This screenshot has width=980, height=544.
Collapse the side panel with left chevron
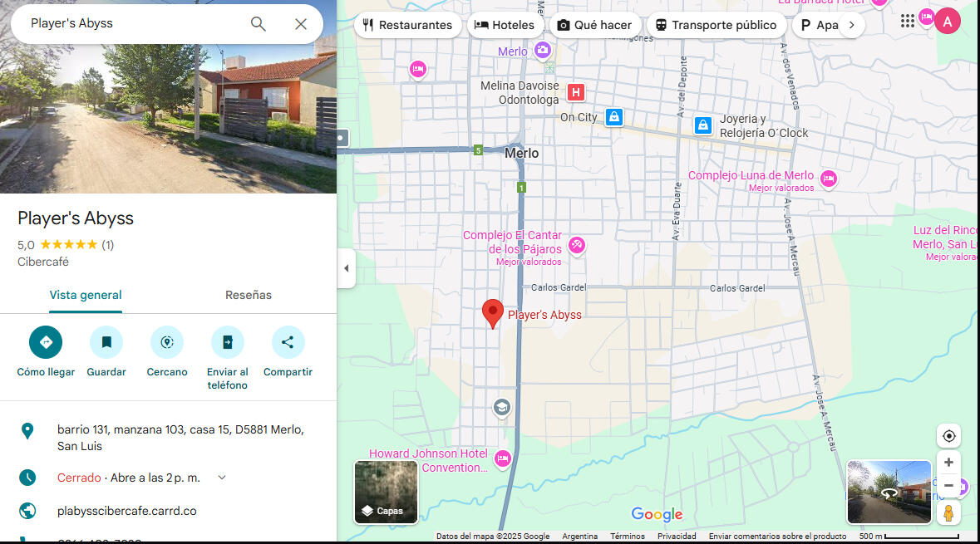point(346,267)
